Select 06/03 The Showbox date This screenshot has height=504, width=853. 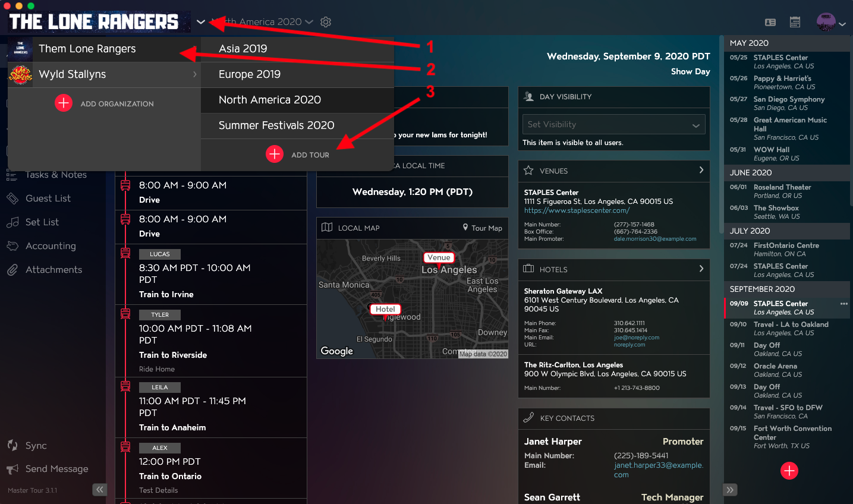[787, 212]
